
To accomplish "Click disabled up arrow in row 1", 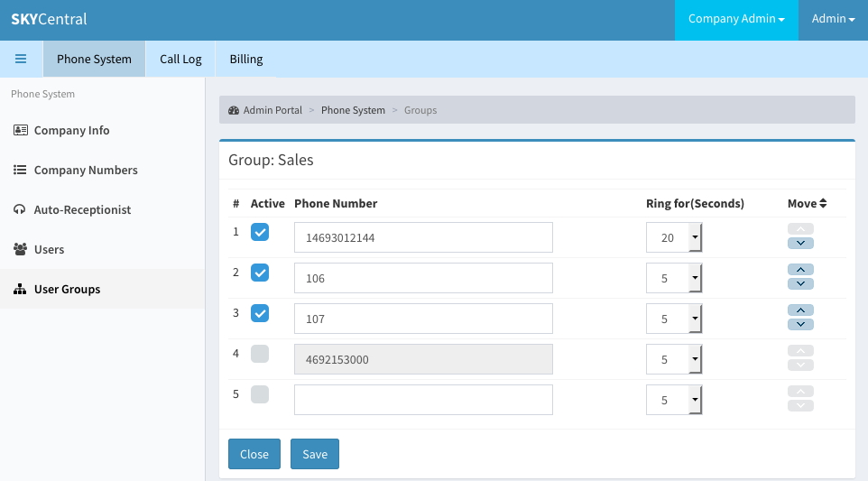I will (800, 228).
